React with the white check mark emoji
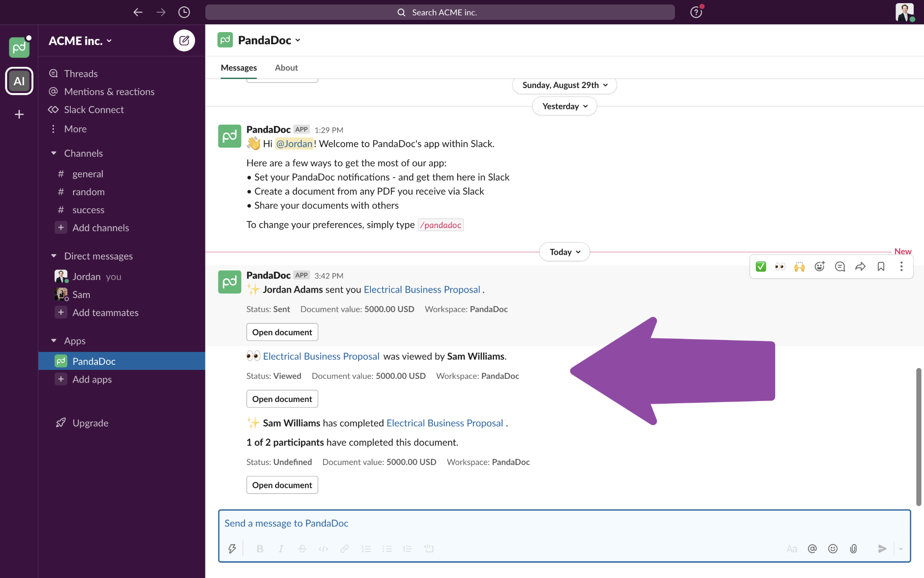The height and width of the screenshot is (578, 924). coord(761,266)
